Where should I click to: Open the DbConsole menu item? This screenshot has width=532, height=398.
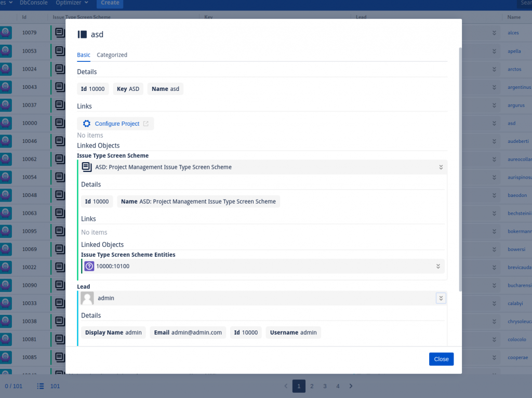click(34, 3)
